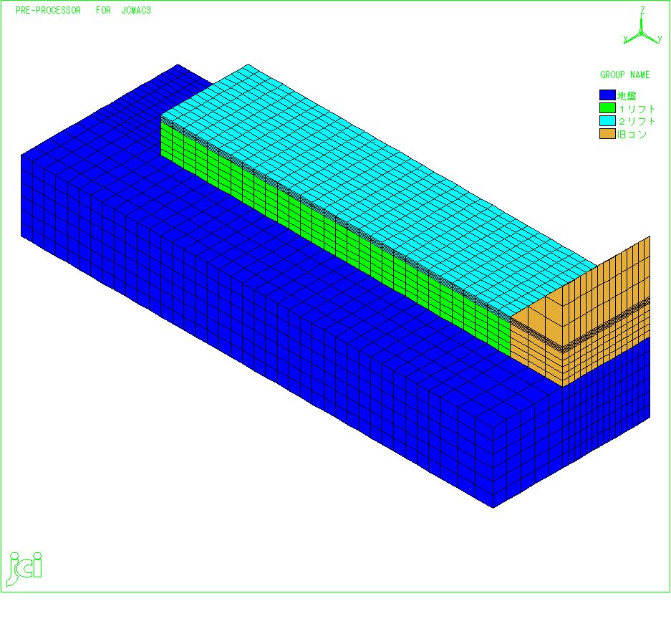Select the 旧コン legend label text
The image size is (671, 644).
[x=632, y=134]
